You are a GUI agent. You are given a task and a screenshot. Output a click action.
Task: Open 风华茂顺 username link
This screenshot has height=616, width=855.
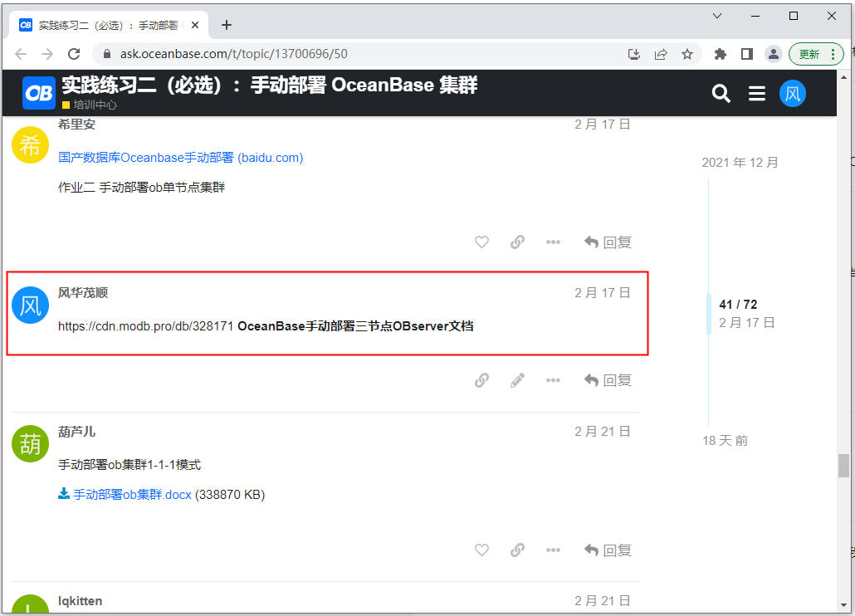coord(83,293)
